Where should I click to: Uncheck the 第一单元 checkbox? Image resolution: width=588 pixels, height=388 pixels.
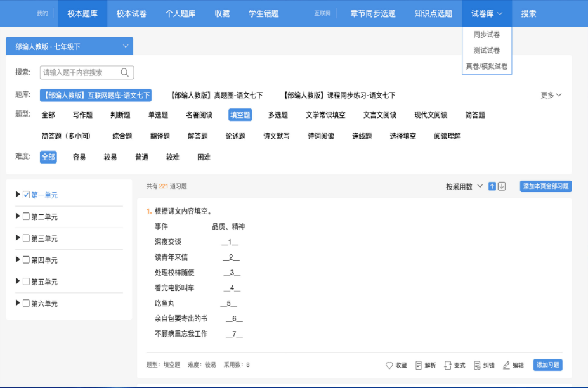(x=26, y=195)
